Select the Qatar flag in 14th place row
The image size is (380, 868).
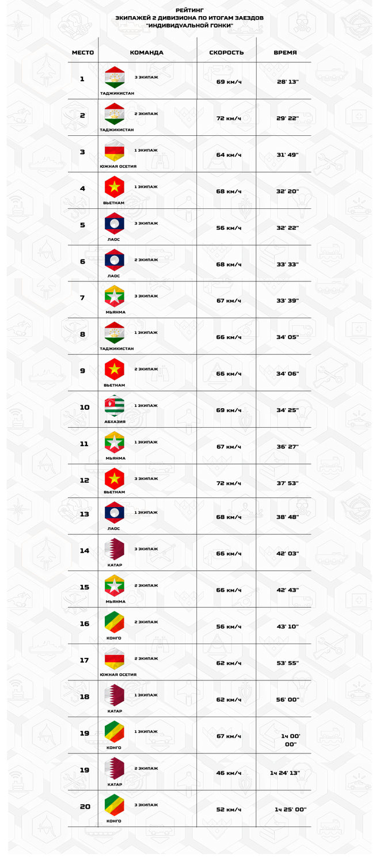[x=115, y=550]
